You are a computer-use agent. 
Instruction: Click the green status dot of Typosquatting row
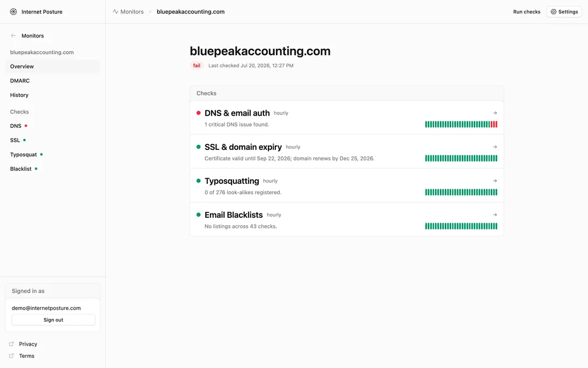pyautogui.click(x=198, y=181)
